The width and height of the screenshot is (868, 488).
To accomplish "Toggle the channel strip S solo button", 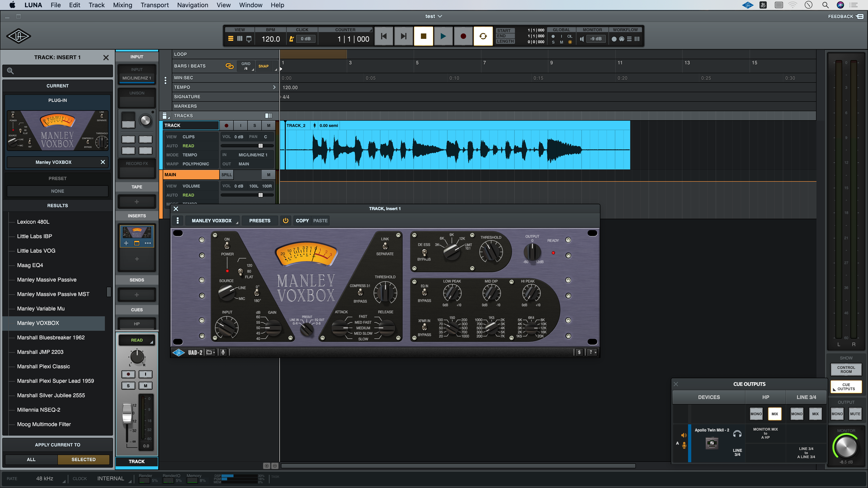I will [x=128, y=386].
